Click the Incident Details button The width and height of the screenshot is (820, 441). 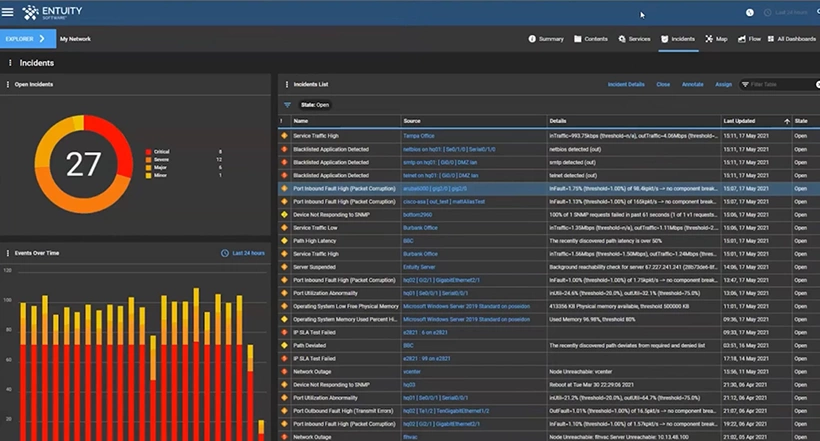626,84
